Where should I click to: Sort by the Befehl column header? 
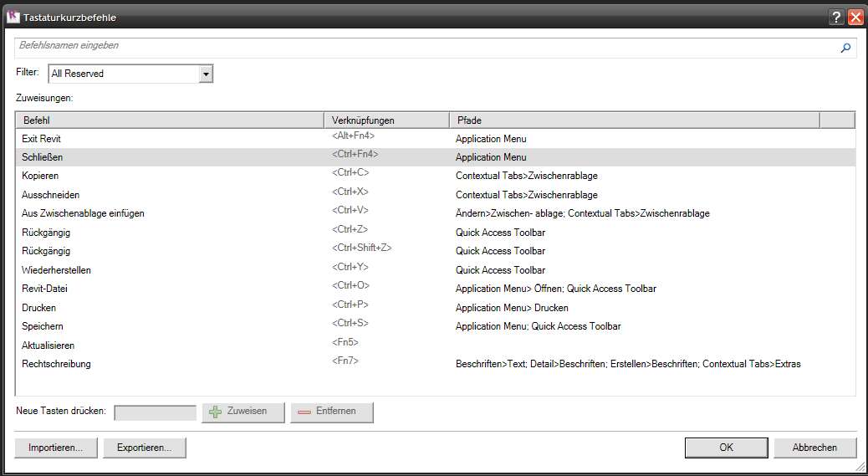[170, 120]
